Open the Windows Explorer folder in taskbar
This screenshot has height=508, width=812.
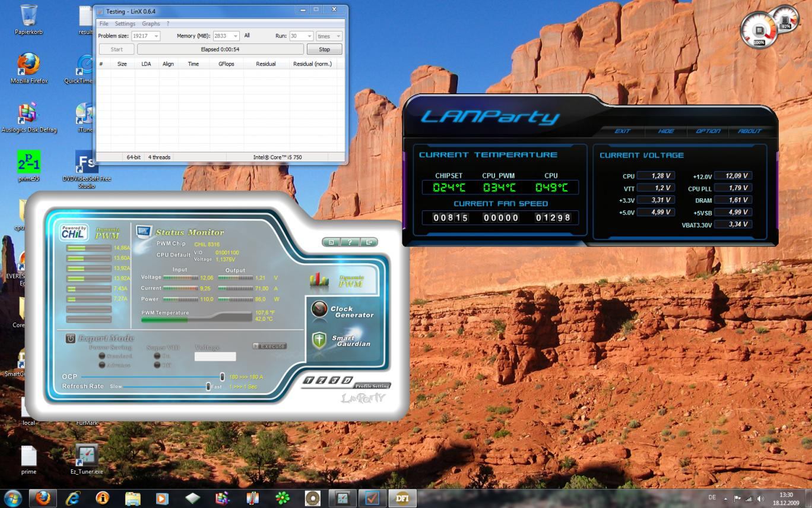click(x=132, y=498)
